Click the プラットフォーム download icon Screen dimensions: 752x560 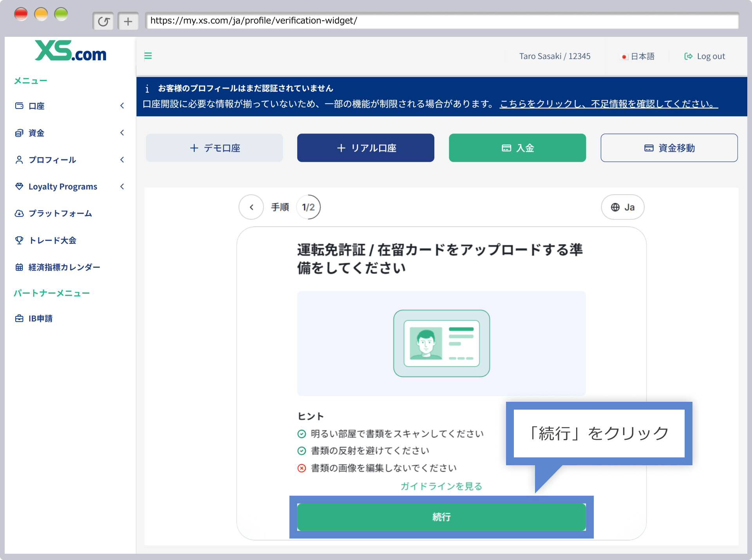[19, 213]
